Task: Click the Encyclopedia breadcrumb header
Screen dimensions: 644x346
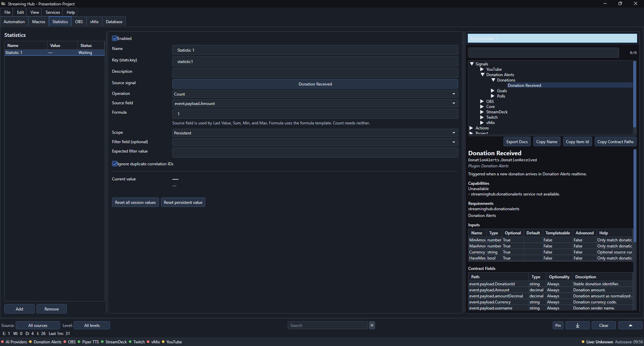Action: (x=552, y=38)
